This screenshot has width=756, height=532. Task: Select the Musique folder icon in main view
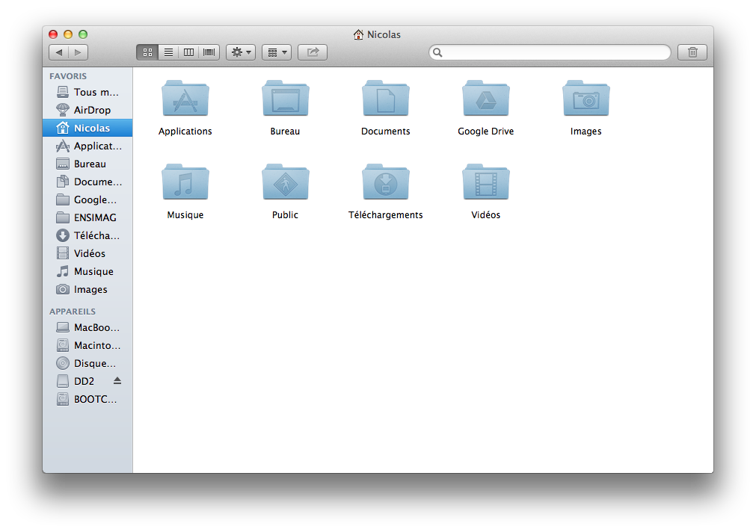(x=185, y=183)
